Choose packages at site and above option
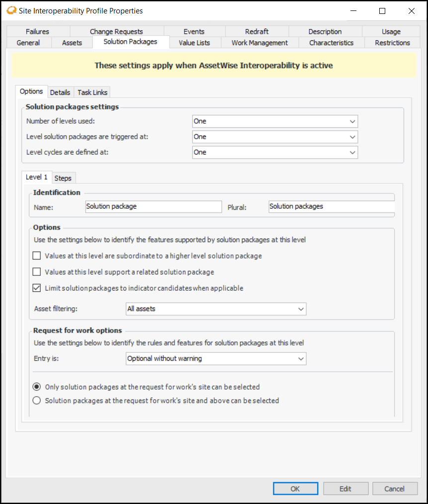 37,401
